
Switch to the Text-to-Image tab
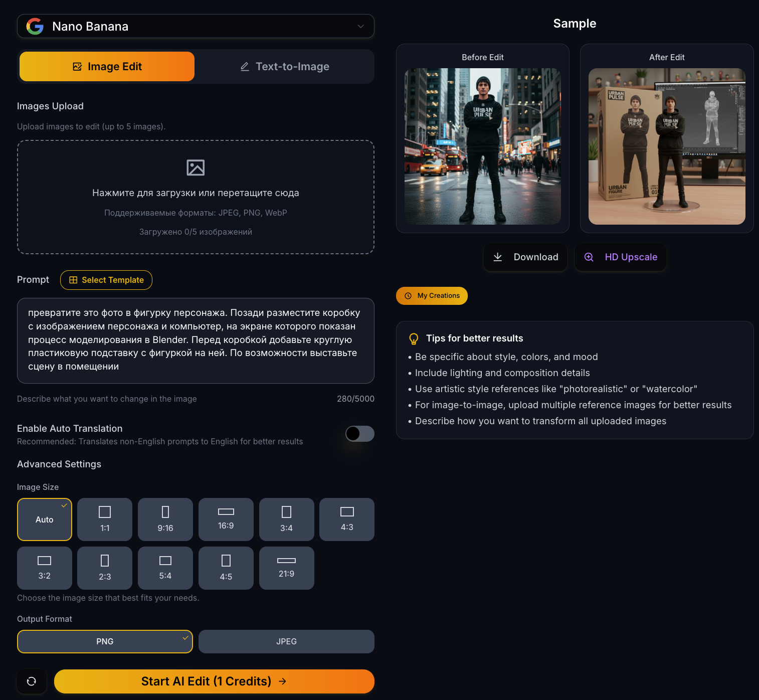[x=285, y=66]
